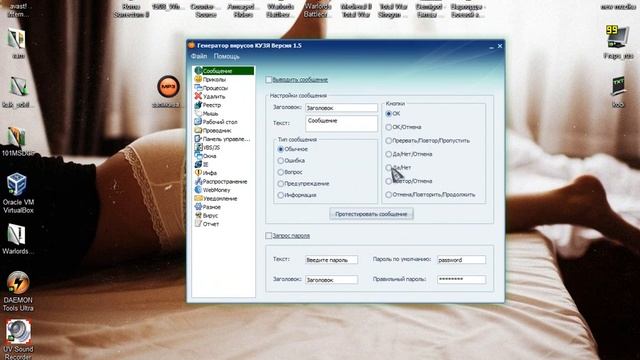Enable the Выводить сообщение checkbox
Viewport: 640px width, 360px height.
(269, 80)
